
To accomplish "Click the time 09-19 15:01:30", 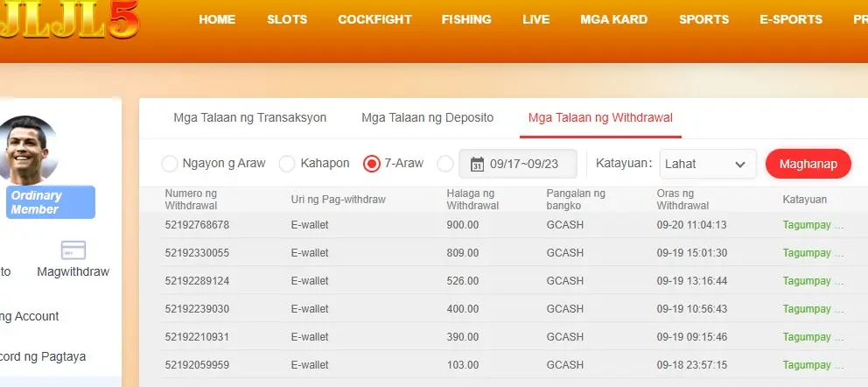I will [692, 253].
